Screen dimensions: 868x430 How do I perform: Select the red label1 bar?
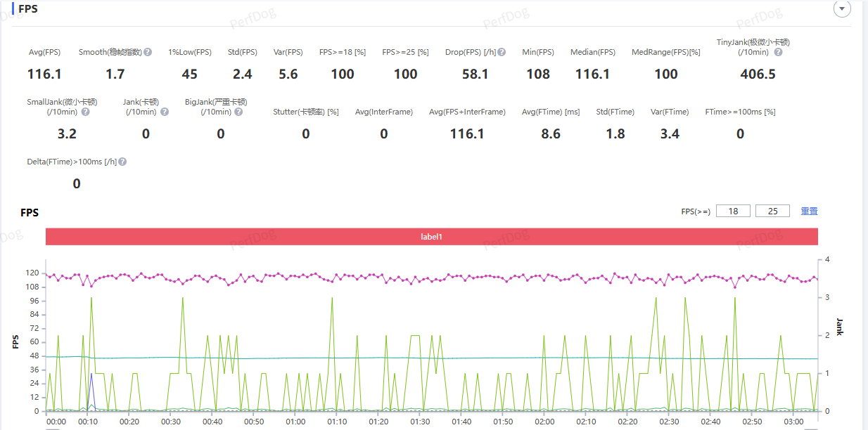pos(431,237)
